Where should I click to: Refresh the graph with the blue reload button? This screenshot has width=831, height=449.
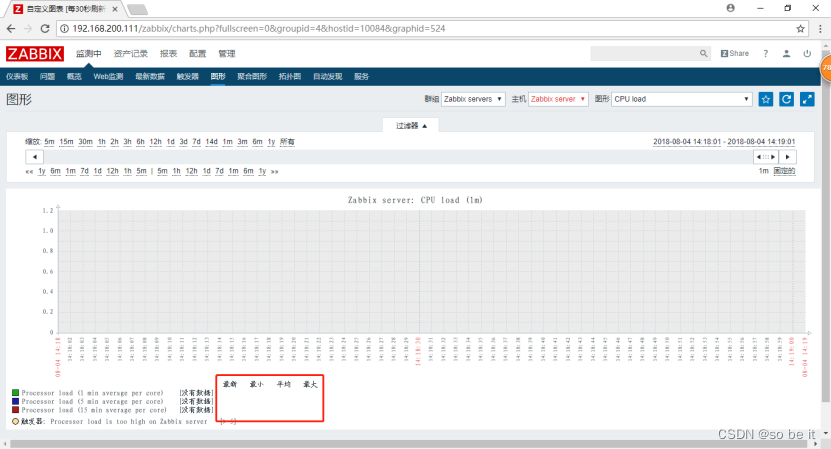click(786, 99)
